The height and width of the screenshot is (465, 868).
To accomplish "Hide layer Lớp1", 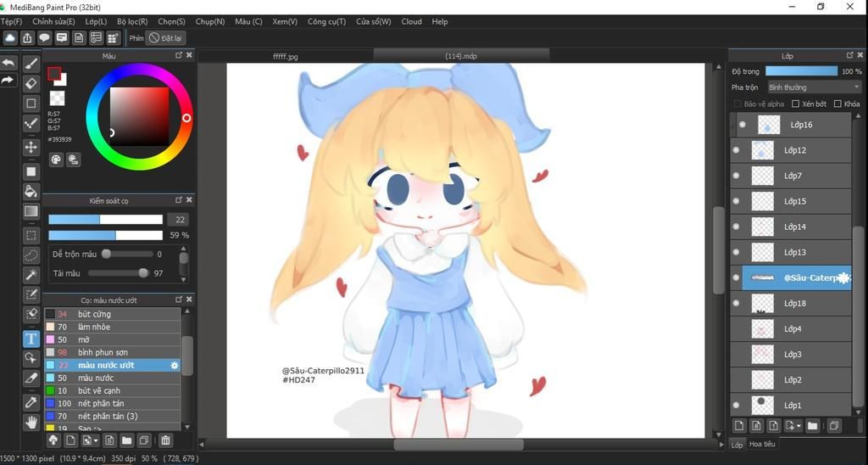I will click(737, 405).
